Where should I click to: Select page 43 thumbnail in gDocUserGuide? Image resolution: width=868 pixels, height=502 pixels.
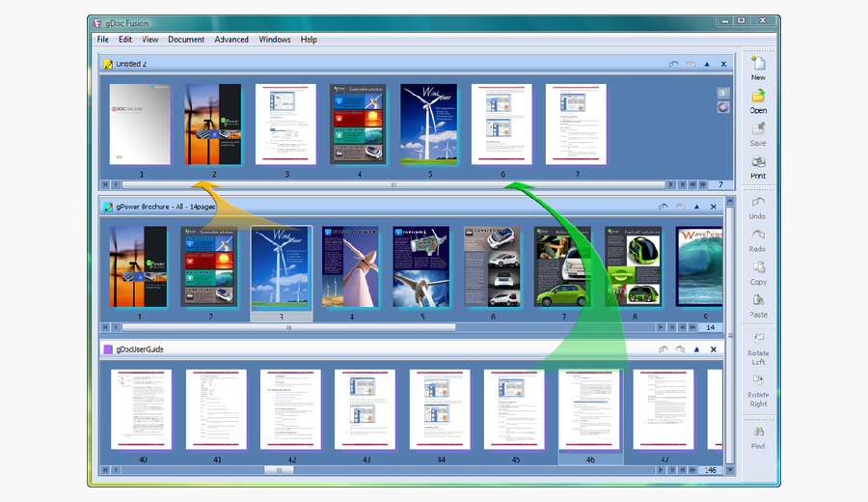365,409
